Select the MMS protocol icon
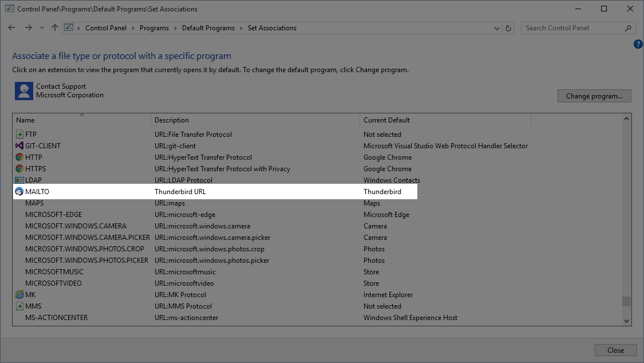The width and height of the screenshot is (644, 363). [19, 306]
